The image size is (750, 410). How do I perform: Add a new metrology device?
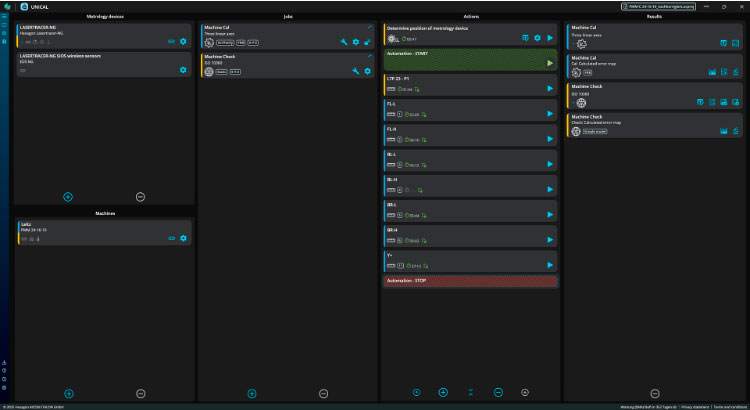68,197
